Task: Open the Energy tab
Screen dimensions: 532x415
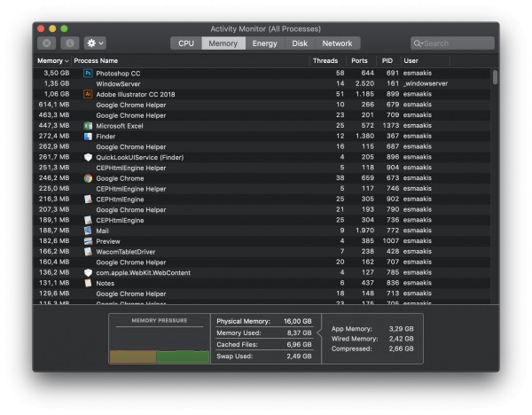Action: (264, 43)
